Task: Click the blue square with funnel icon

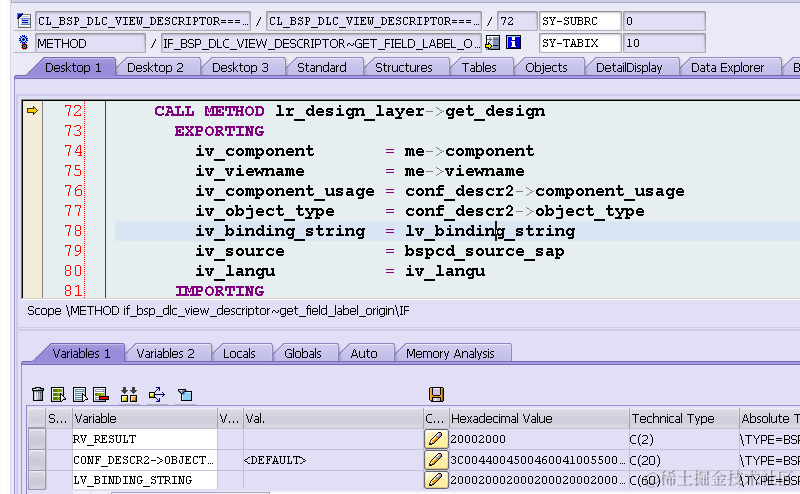Action: pyautogui.click(x=185, y=394)
